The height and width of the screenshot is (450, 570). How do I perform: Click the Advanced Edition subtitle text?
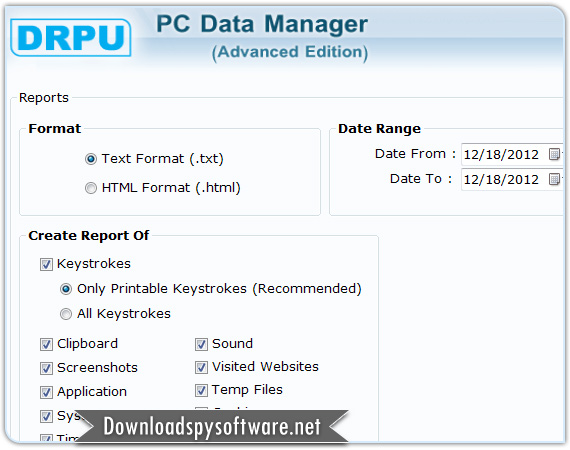point(290,52)
